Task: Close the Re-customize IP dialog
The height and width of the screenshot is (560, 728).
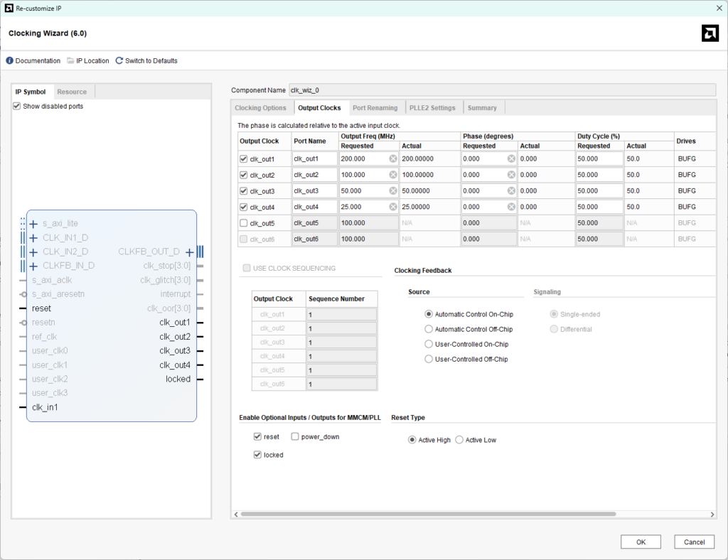Action: tap(719, 9)
